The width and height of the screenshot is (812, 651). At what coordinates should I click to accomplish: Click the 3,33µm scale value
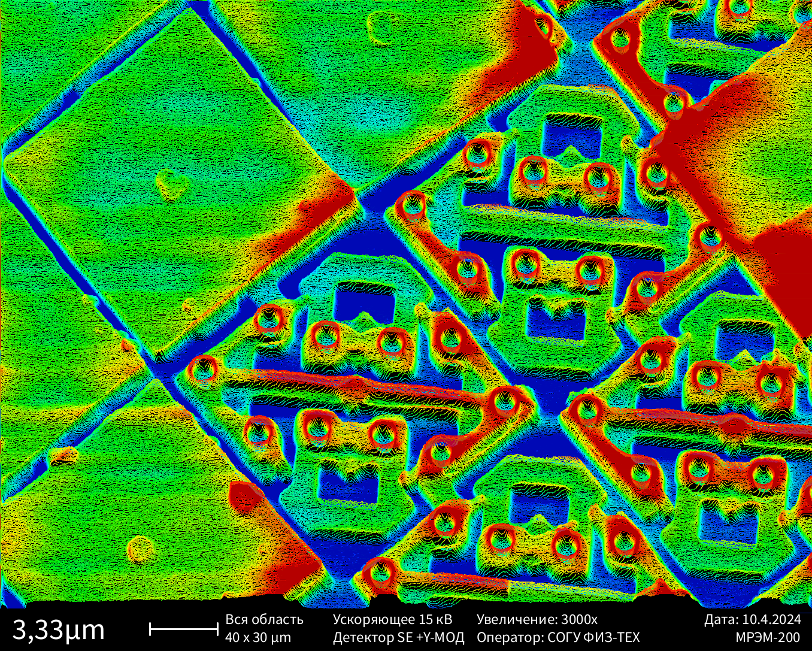[59, 629]
